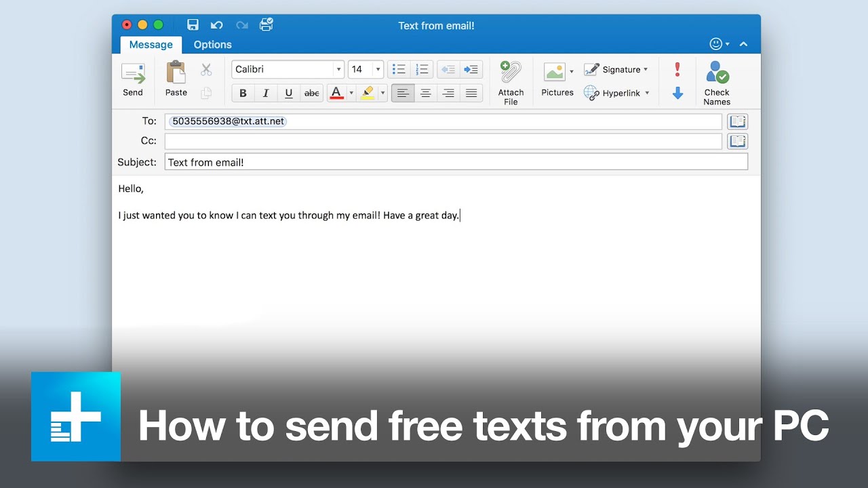Toggle Italic formatting
The width and height of the screenshot is (868, 488).
[x=266, y=93]
